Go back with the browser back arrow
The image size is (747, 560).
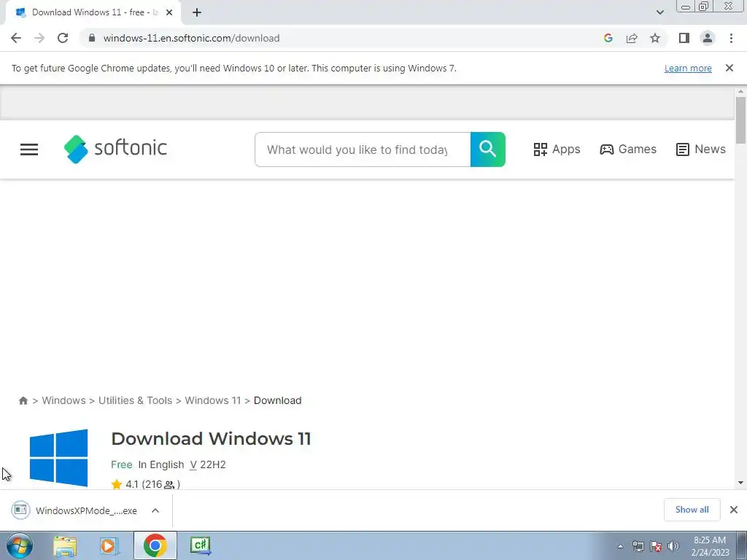pos(16,38)
